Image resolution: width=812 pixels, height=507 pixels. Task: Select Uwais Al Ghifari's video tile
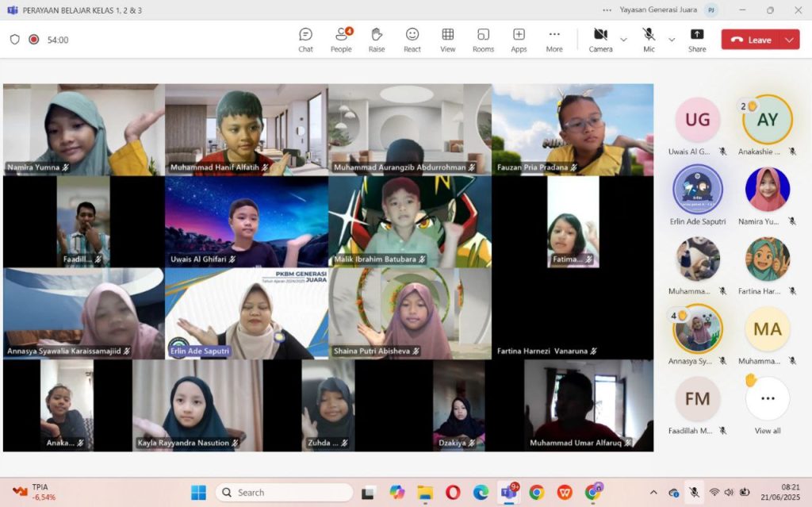(x=247, y=221)
